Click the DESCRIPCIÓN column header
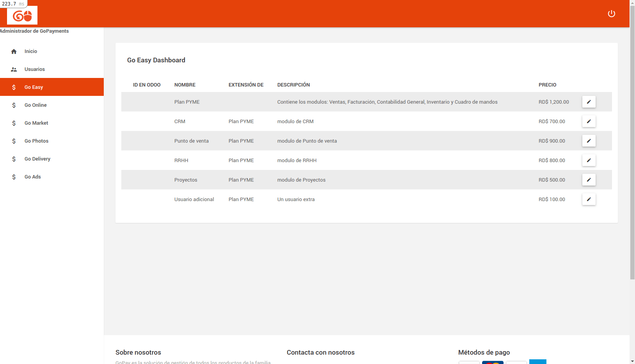The height and width of the screenshot is (364, 635). click(x=294, y=85)
